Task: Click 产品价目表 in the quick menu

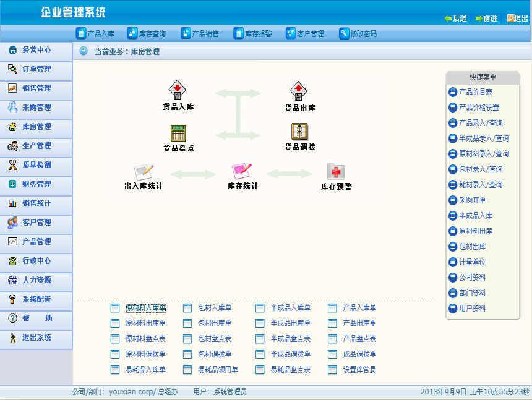Action: 475,92
